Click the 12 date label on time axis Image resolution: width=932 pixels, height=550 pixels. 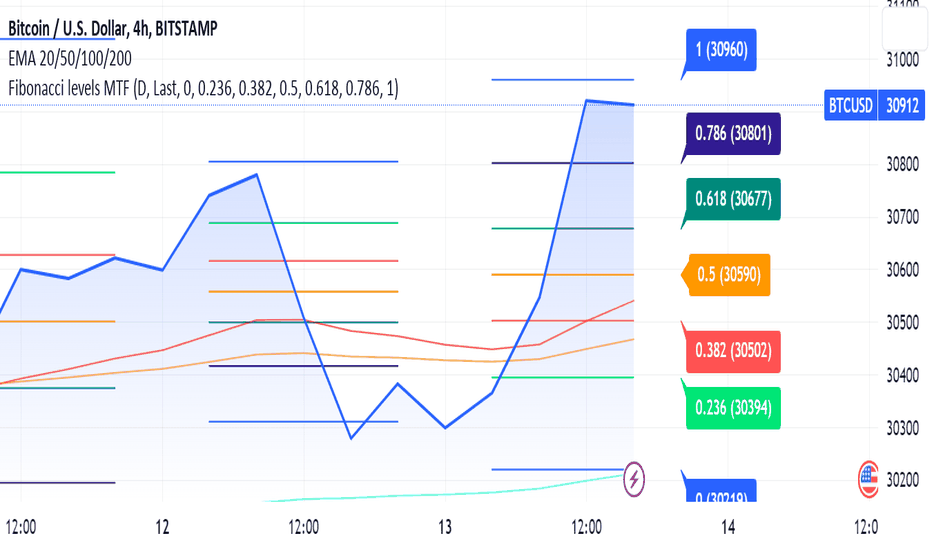[162, 527]
